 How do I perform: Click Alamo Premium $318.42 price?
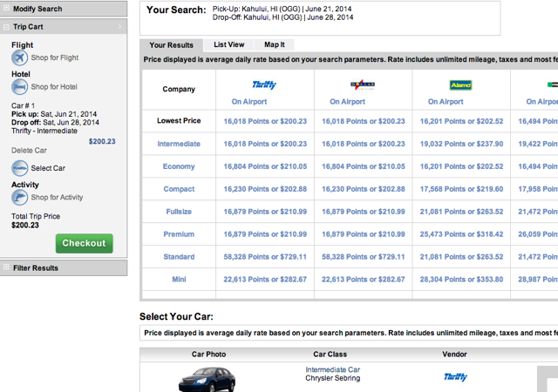click(461, 234)
